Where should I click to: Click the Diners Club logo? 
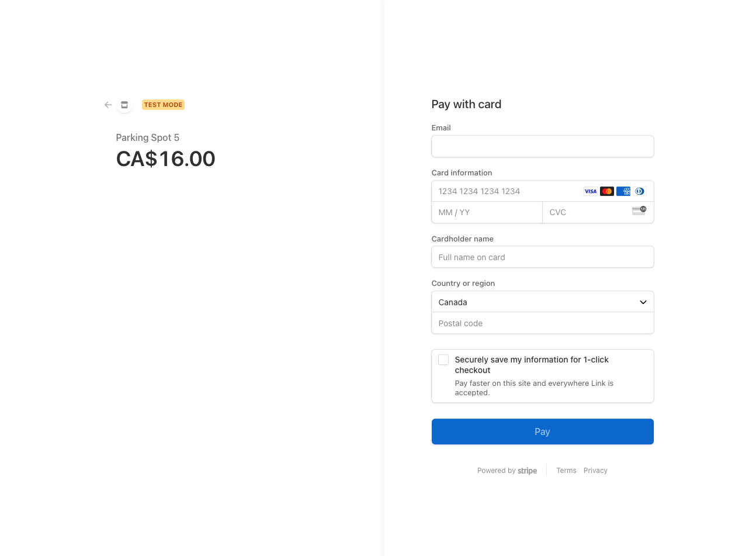tap(640, 191)
